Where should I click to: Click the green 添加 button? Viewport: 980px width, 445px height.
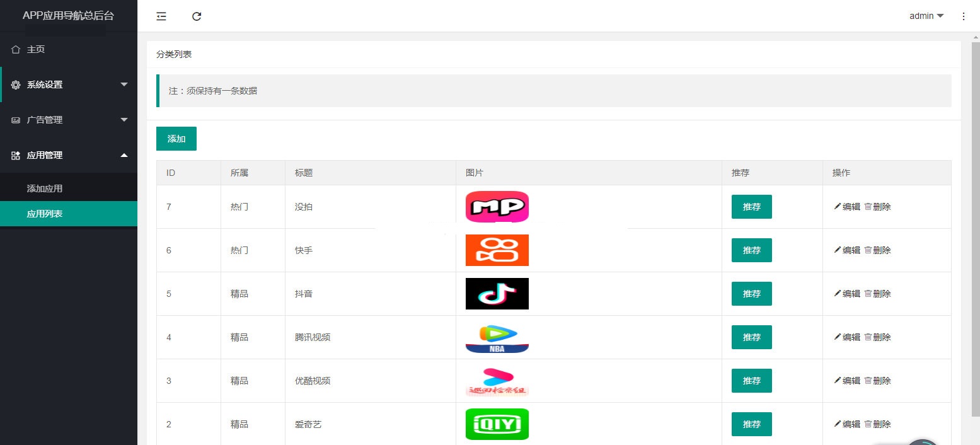click(x=176, y=139)
